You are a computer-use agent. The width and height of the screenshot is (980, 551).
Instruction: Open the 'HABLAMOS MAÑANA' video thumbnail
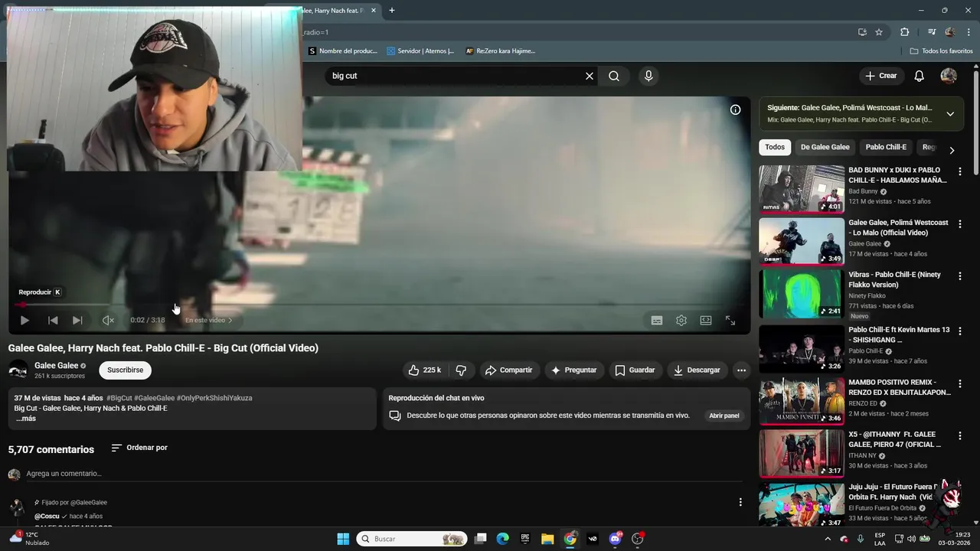click(802, 189)
